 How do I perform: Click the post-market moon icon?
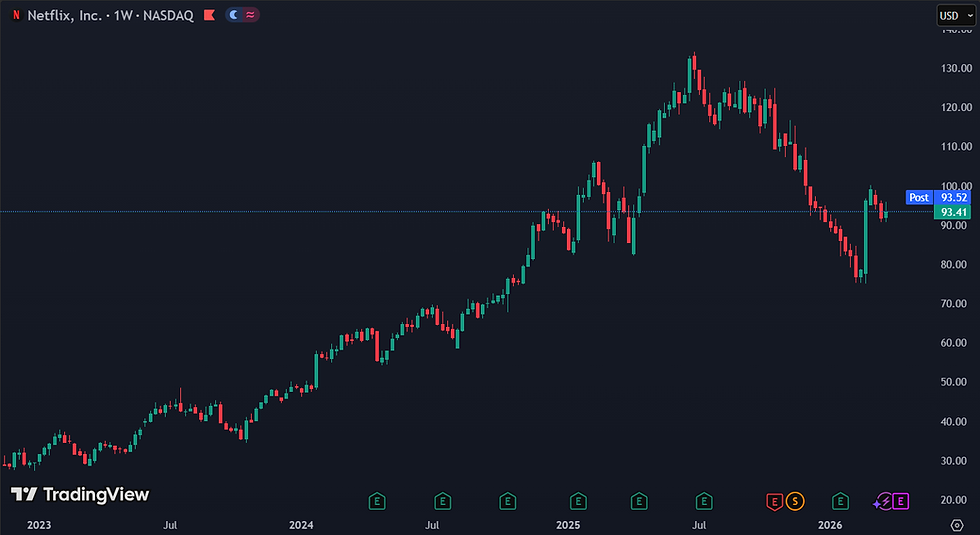click(234, 15)
